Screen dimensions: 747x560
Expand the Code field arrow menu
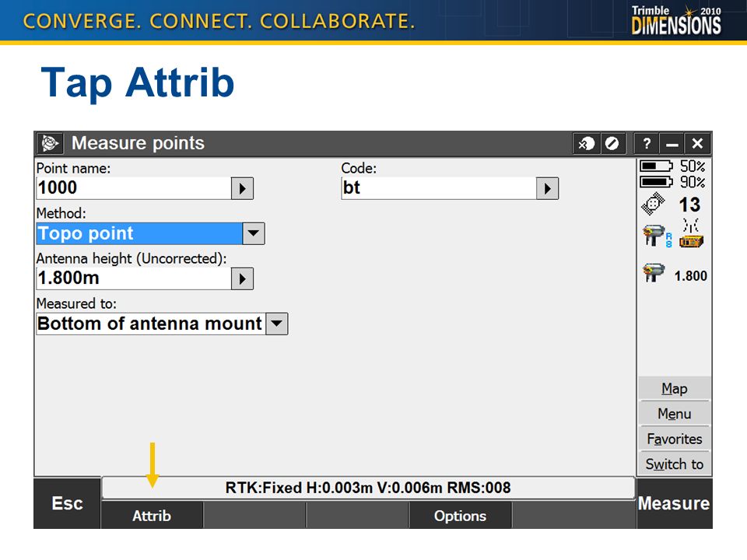(x=547, y=188)
